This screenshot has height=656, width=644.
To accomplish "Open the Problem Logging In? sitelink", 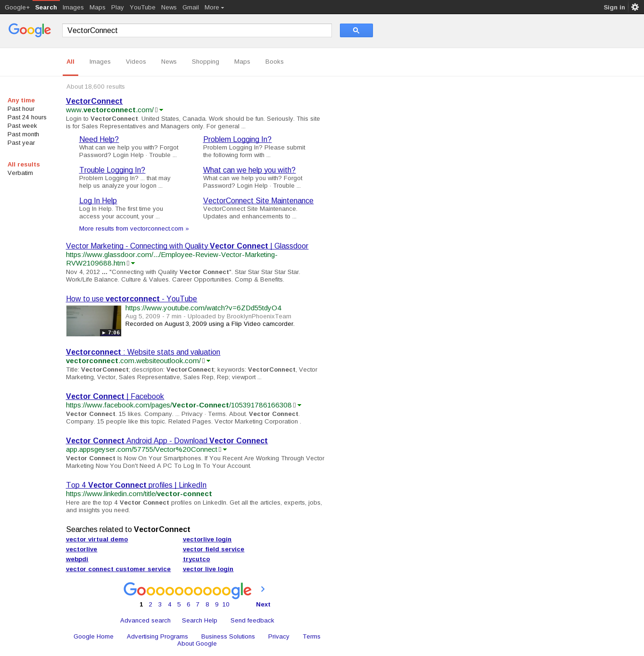I will click(237, 139).
